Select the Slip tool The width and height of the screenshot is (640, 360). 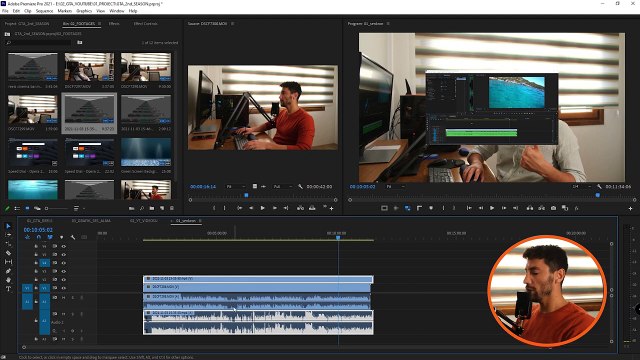(8, 262)
